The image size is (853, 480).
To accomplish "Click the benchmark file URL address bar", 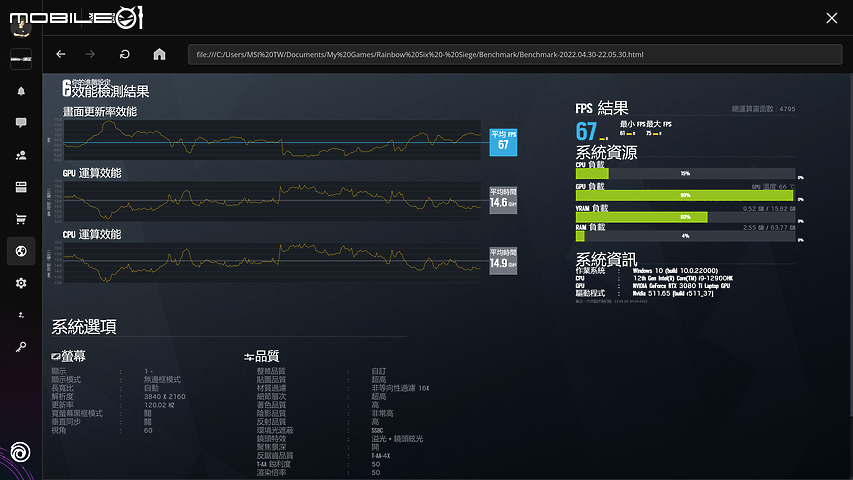I will pyautogui.click(x=515, y=54).
